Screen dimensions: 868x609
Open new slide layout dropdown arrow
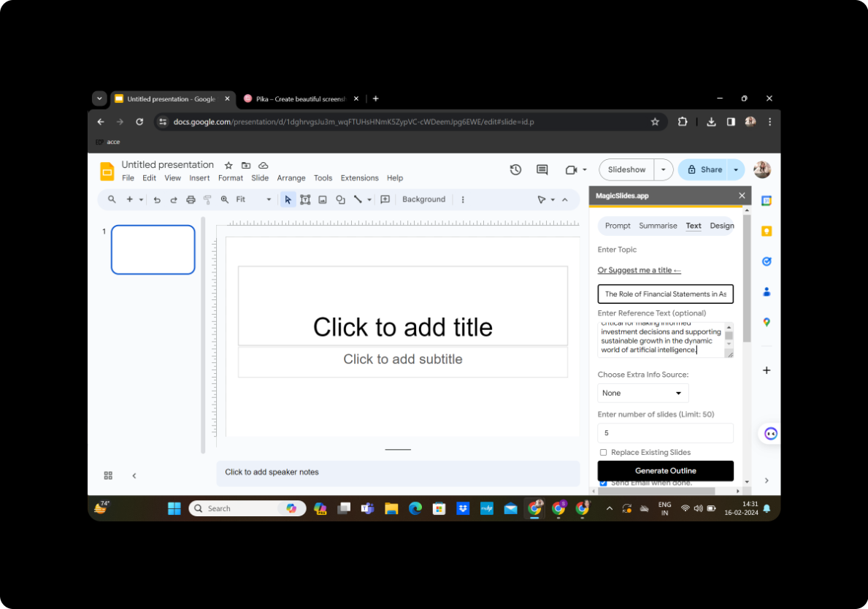pos(141,199)
